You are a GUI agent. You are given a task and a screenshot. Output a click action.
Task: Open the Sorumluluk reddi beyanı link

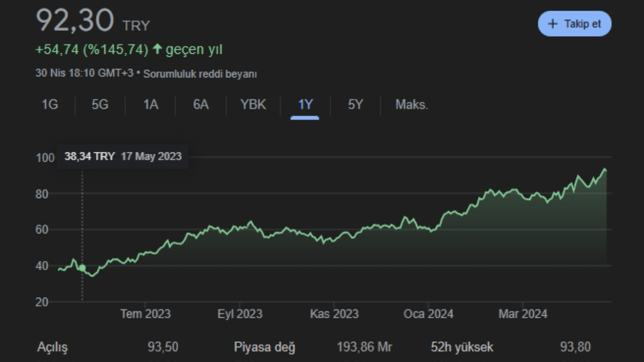200,74
